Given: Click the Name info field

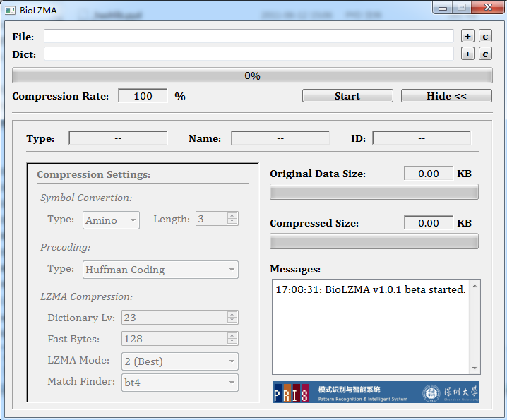Looking at the screenshot, I should pyautogui.click(x=280, y=138).
